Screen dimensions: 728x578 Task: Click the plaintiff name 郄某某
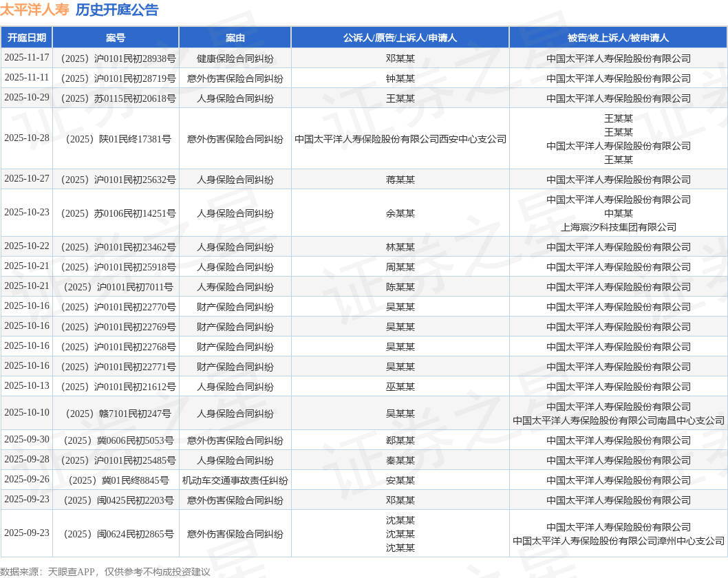400,440
